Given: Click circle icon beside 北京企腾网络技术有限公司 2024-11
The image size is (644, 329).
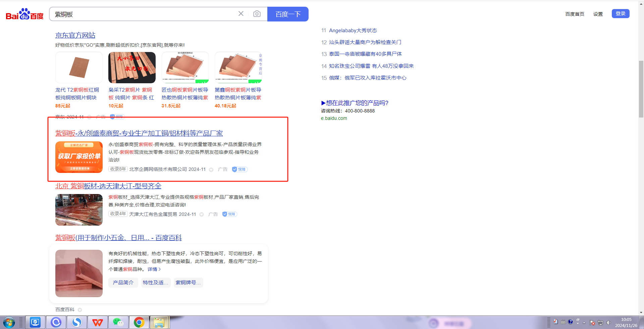Looking at the screenshot, I should [x=211, y=170].
